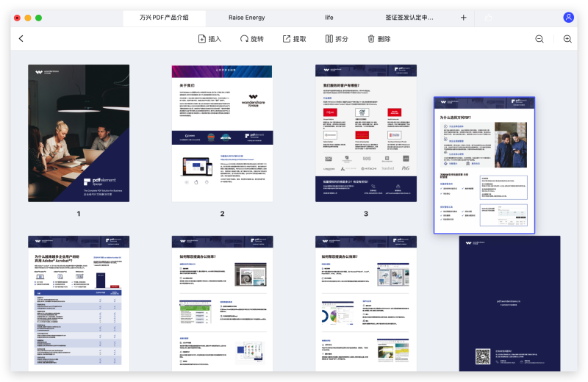Select the page 1 cover thumbnail
Image resolution: width=588 pixels, height=382 pixels.
pyautogui.click(x=79, y=133)
